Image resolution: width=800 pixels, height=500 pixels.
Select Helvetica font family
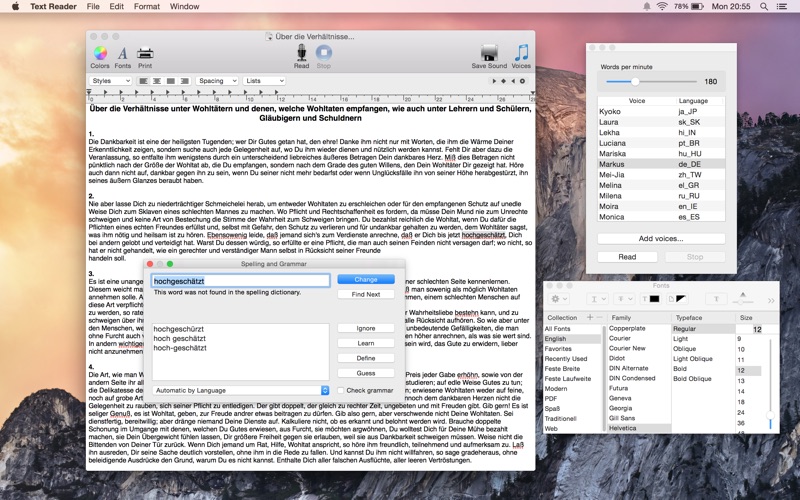coord(639,428)
